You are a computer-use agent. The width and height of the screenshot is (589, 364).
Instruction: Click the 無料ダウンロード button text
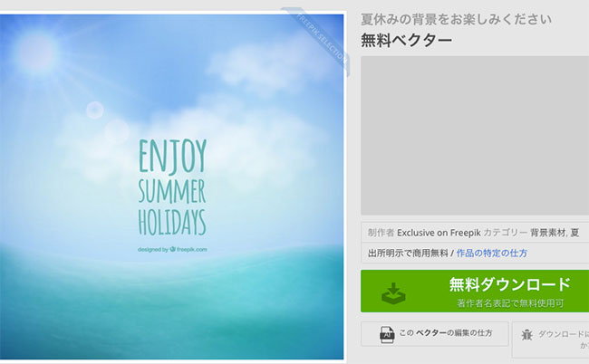point(510,284)
